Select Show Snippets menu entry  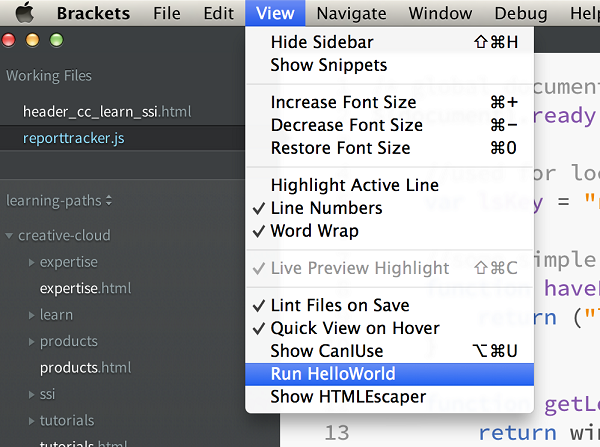[390, 65]
